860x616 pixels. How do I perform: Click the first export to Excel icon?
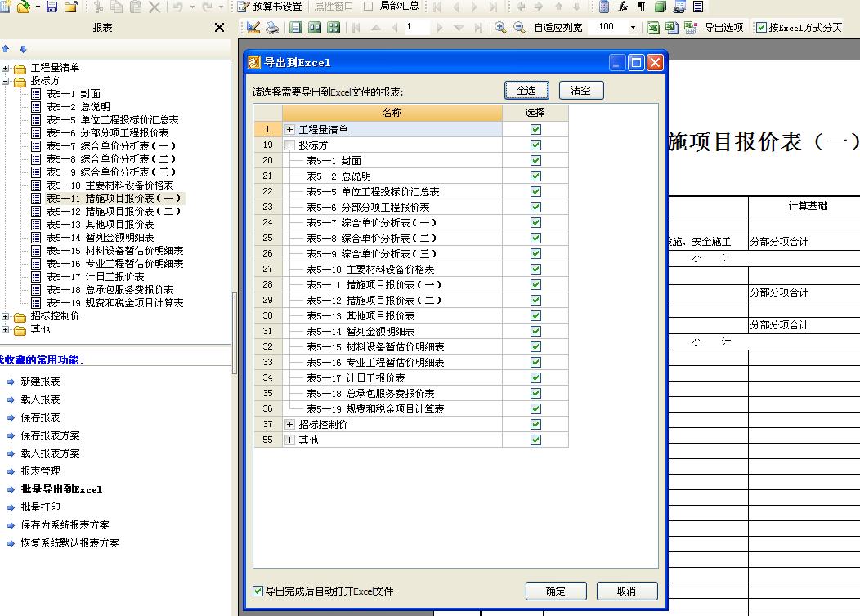(652, 27)
